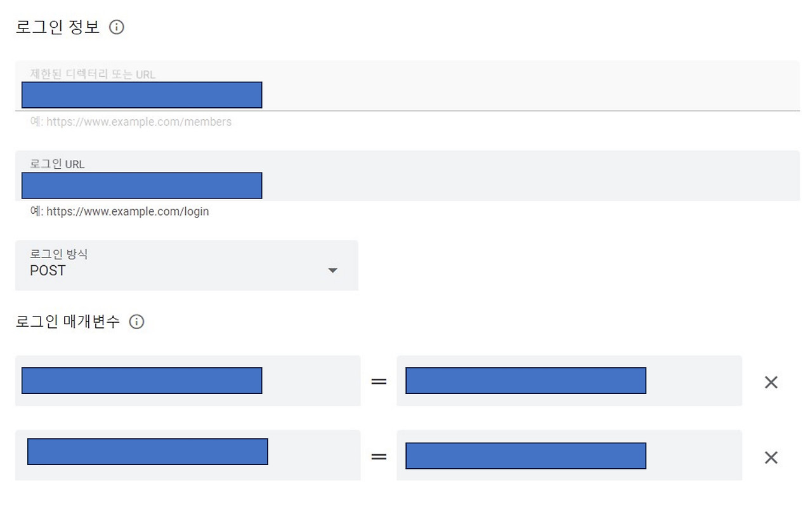The image size is (812, 510).
Task: Delete the second login parameter row
Action: [x=771, y=457]
